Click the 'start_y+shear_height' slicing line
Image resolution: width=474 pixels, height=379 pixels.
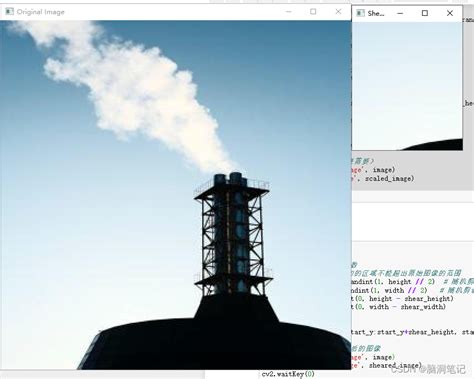413,332
